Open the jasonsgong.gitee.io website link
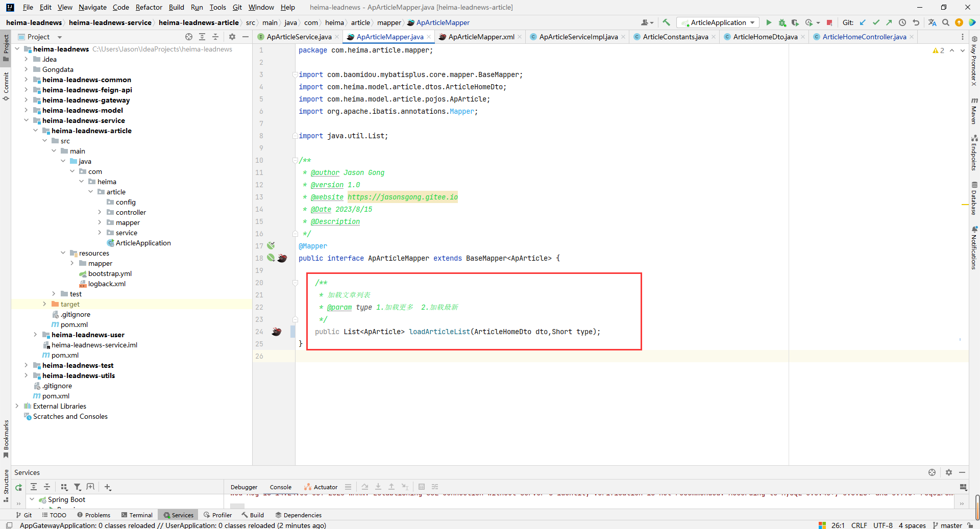Image resolution: width=980 pixels, height=529 pixels. 402,197
